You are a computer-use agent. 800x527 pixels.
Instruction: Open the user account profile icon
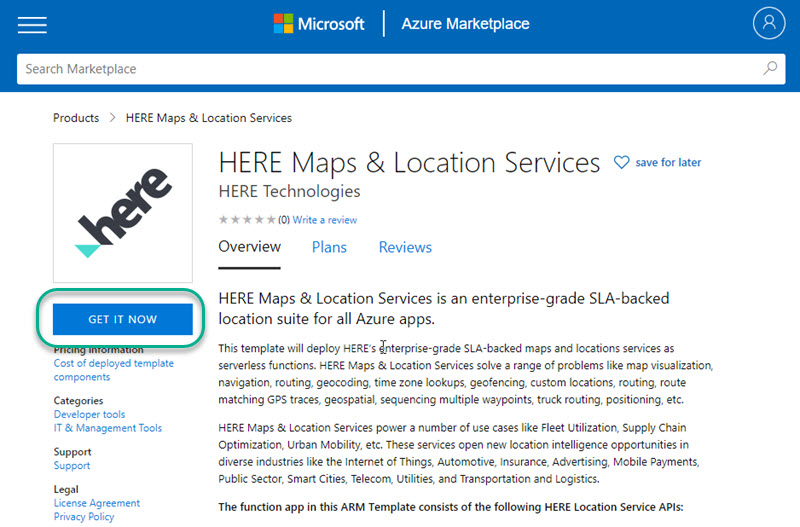[x=769, y=23]
